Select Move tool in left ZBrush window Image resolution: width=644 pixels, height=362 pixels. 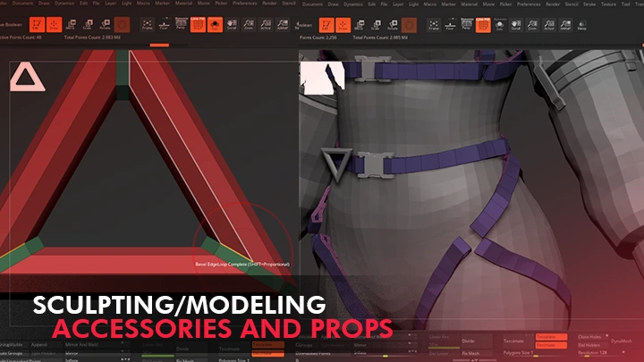71,25
